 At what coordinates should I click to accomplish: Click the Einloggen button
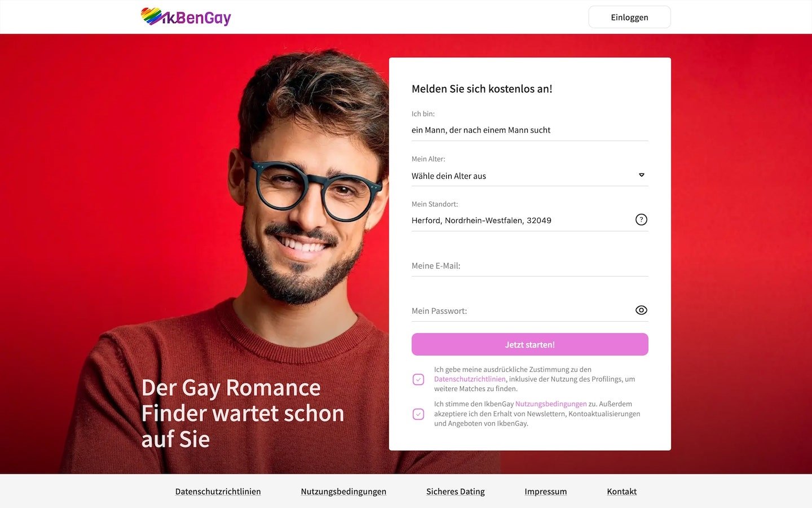tap(629, 17)
